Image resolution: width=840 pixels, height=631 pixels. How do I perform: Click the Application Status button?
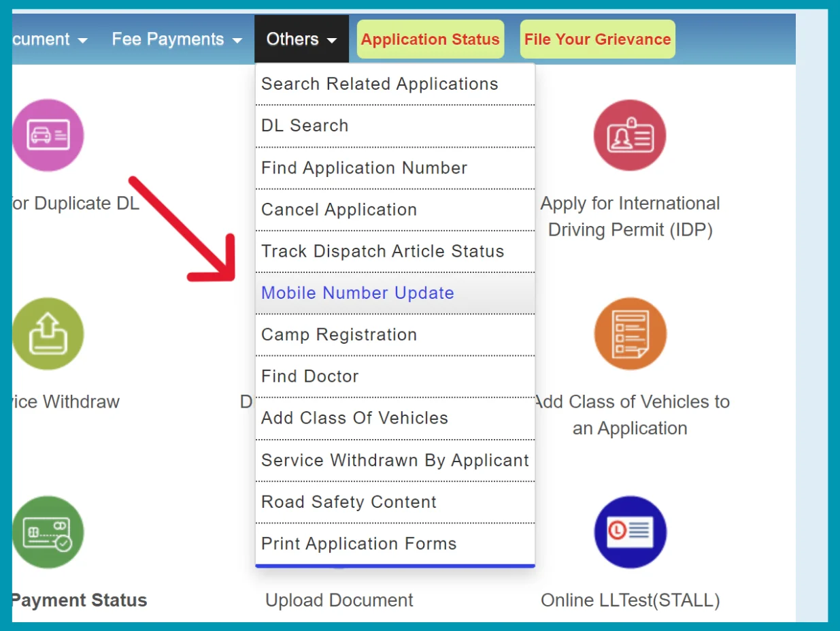click(430, 39)
